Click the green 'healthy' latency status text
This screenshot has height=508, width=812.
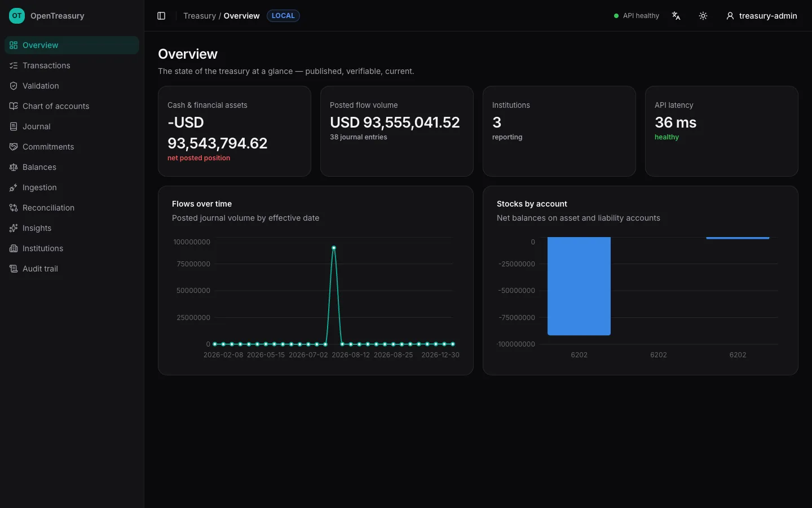click(x=667, y=137)
